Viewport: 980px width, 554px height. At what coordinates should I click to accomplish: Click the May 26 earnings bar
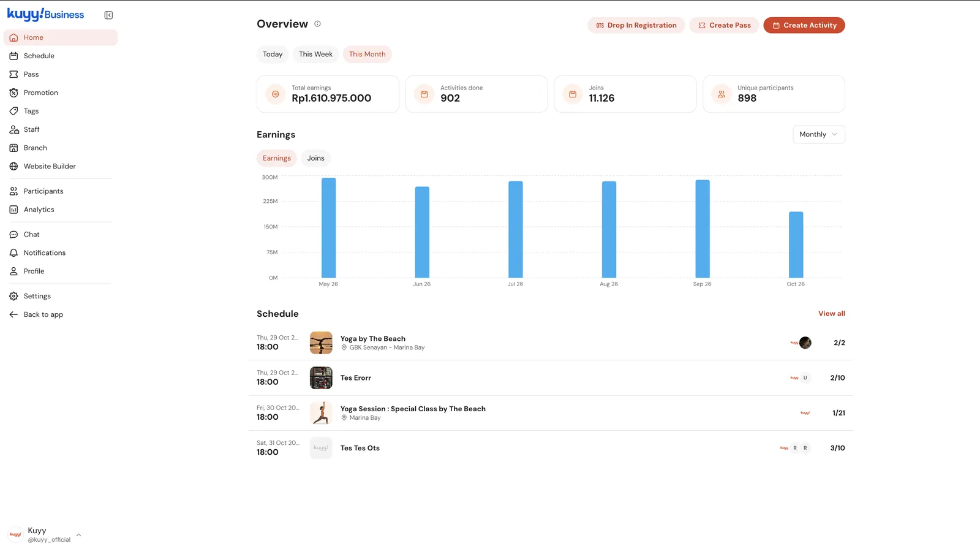(x=329, y=228)
